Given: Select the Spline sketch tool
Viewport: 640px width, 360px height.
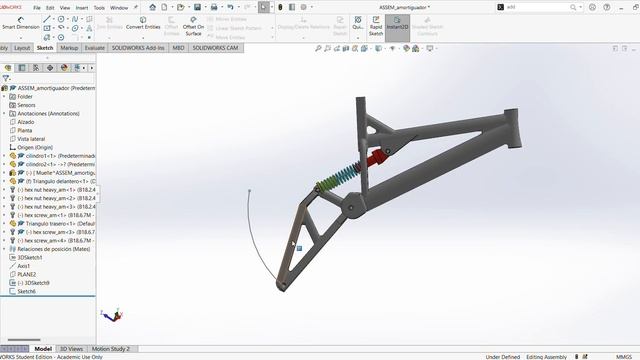Looking at the screenshot, I should click(x=75, y=19).
